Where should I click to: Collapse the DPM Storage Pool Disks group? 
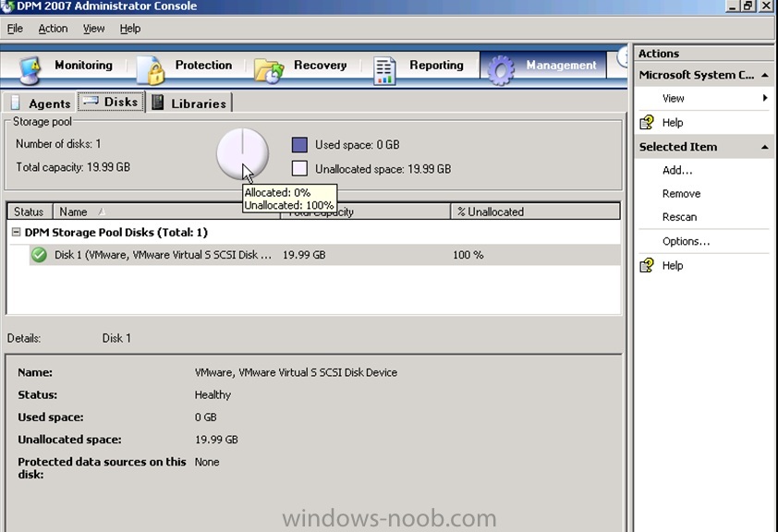[16, 232]
